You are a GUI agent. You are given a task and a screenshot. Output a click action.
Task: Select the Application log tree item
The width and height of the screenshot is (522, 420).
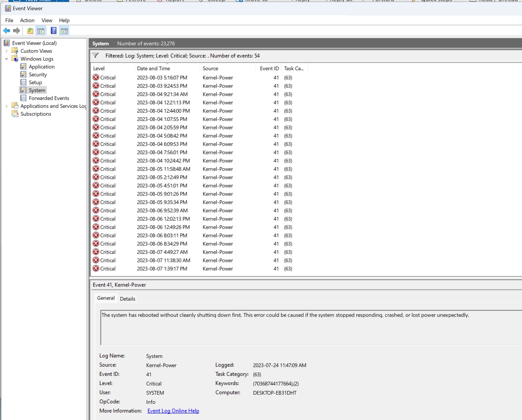point(41,66)
